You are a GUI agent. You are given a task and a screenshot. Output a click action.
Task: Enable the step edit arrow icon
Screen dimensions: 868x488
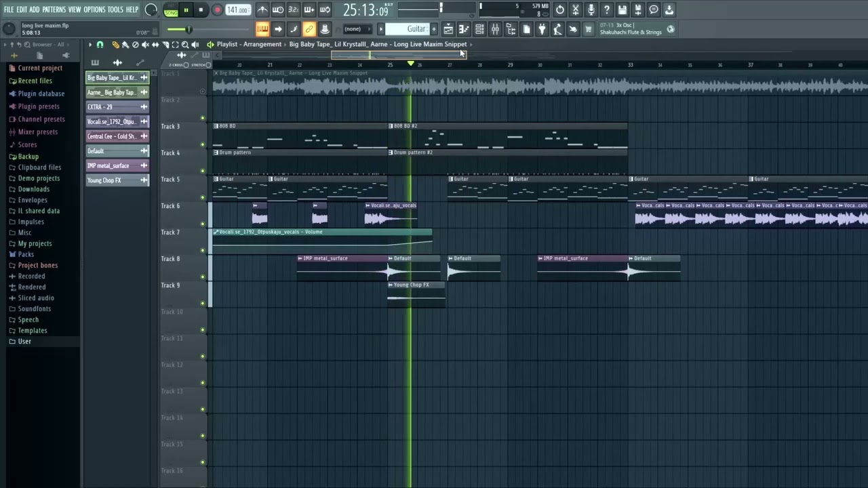click(x=278, y=29)
